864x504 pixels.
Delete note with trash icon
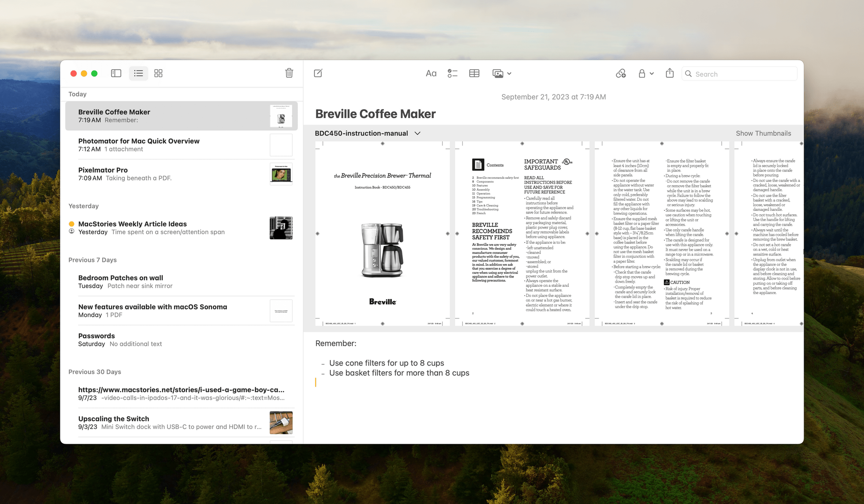click(x=289, y=73)
